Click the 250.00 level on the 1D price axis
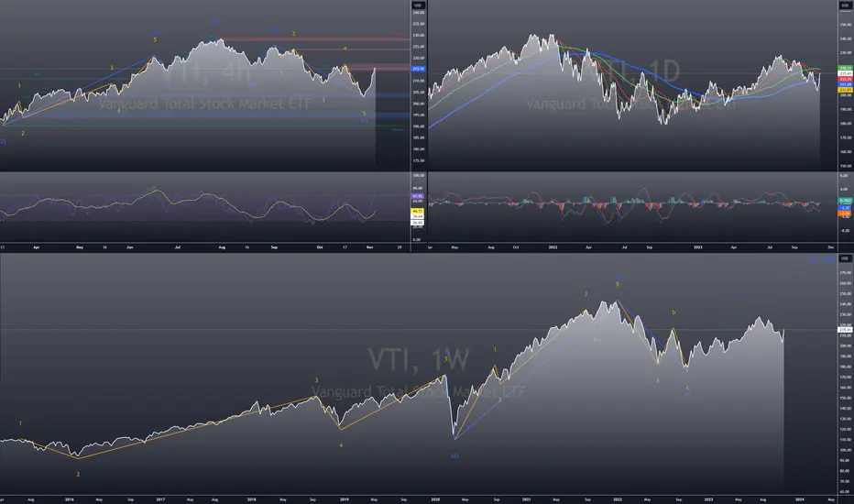 [846, 25]
